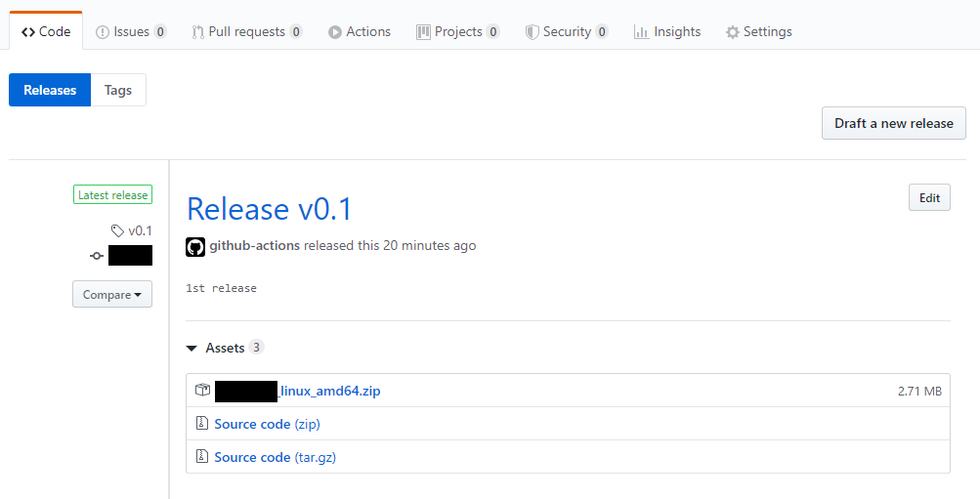The height and width of the screenshot is (499, 980).
Task: Download Source code (tar.gz)
Action: 275,457
